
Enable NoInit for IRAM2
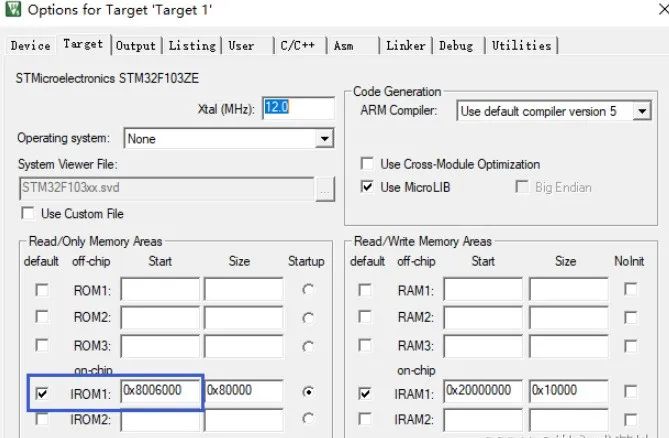click(x=631, y=419)
